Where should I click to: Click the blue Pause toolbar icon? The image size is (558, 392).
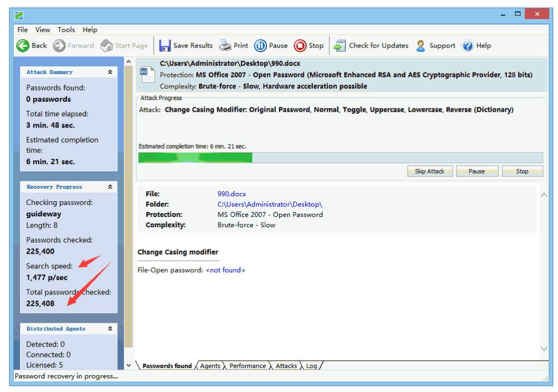(260, 46)
